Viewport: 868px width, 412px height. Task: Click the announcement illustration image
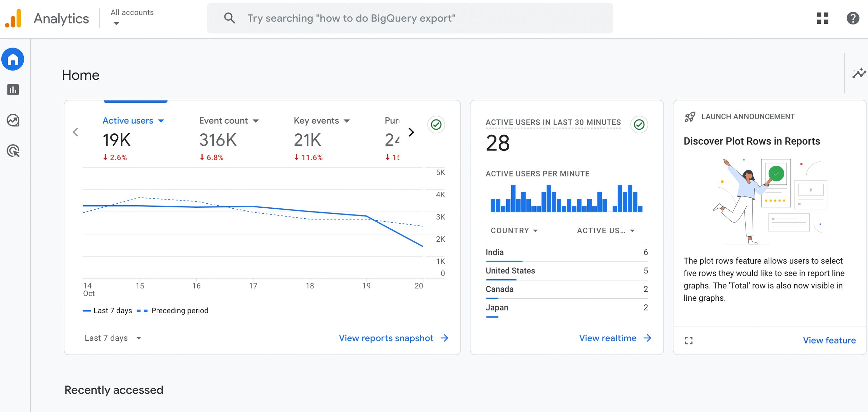coord(770,201)
